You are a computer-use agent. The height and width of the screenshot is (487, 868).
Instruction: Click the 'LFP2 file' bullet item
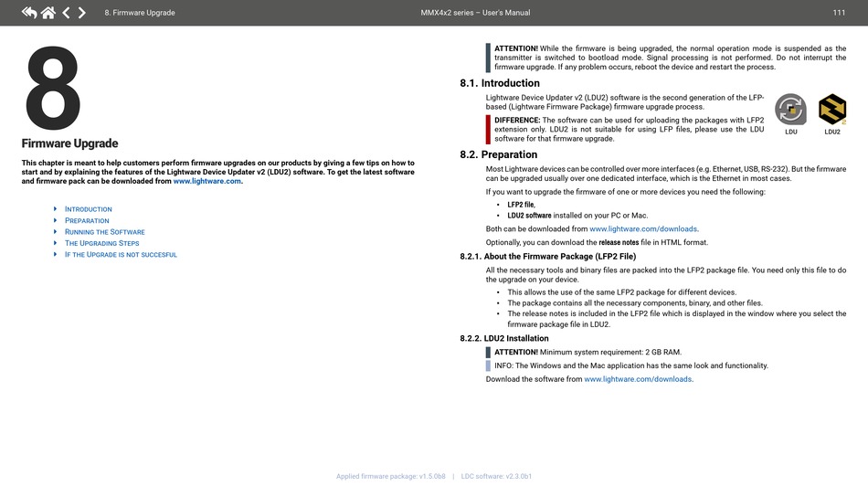pyautogui.click(x=521, y=205)
